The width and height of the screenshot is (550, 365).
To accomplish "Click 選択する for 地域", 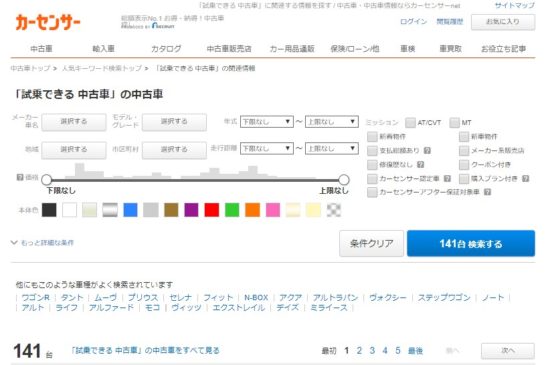I will (74, 150).
